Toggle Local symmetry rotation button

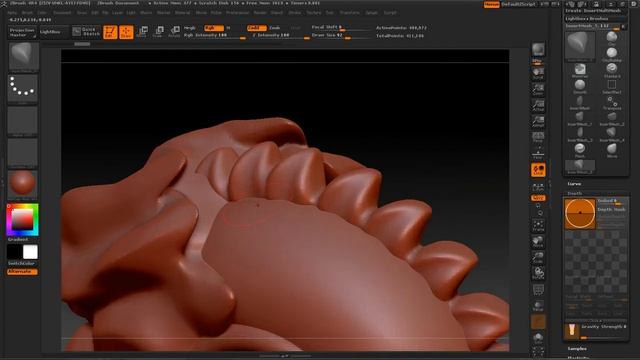pos(538,170)
